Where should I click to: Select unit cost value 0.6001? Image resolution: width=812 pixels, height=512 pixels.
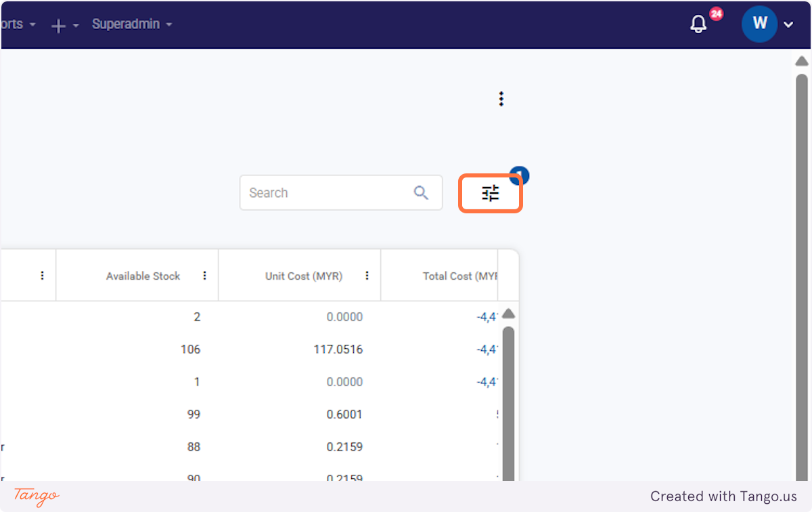pyautogui.click(x=343, y=414)
